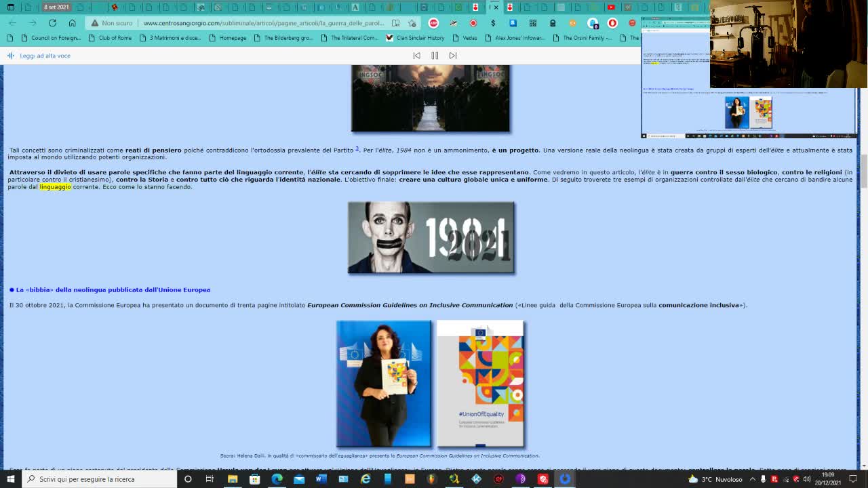Click the Leggi ad alta voce label

(45, 56)
